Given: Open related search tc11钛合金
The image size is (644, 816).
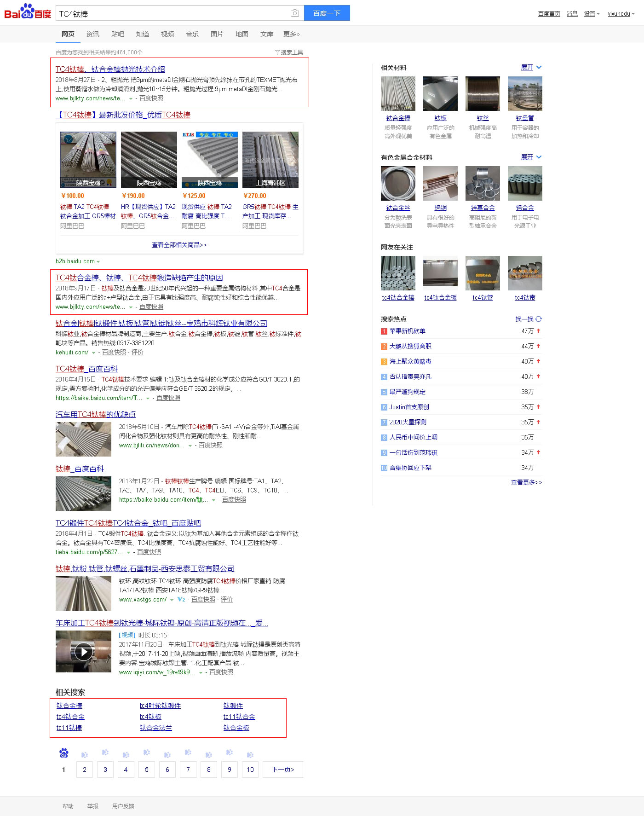Looking at the screenshot, I should 239,717.
